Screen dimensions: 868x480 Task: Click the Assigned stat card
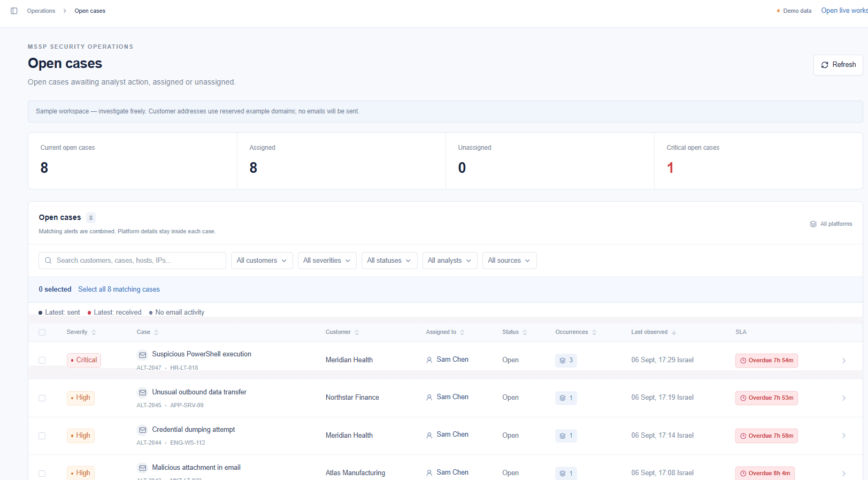click(341, 161)
